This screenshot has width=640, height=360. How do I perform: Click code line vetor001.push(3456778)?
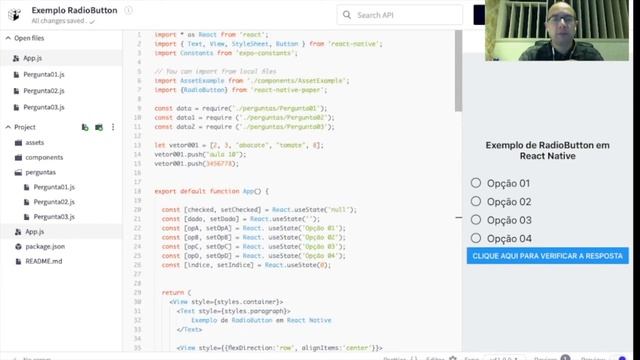[196, 164]
